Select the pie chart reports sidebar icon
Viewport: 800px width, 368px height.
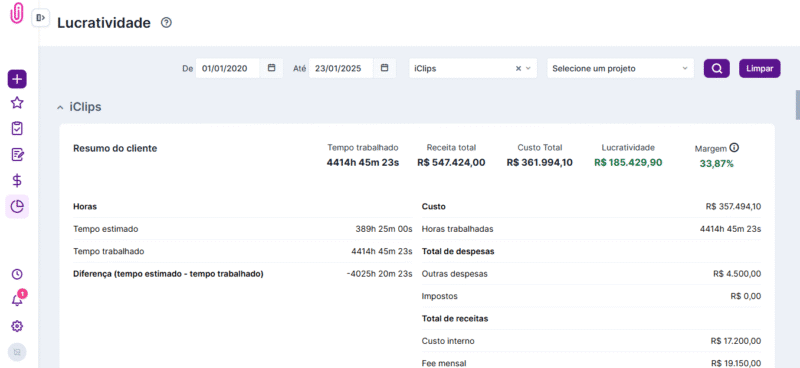pyautogui.click(x=17, y=207)
